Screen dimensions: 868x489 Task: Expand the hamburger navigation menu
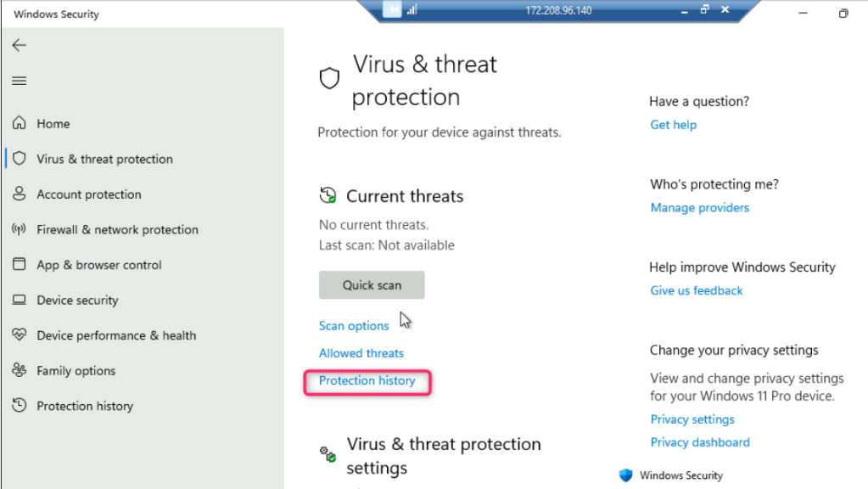coord(19,81)
